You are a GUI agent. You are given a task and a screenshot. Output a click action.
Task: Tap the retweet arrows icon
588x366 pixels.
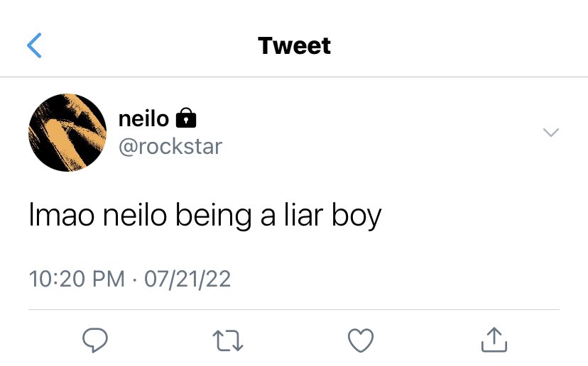[228, 340]
